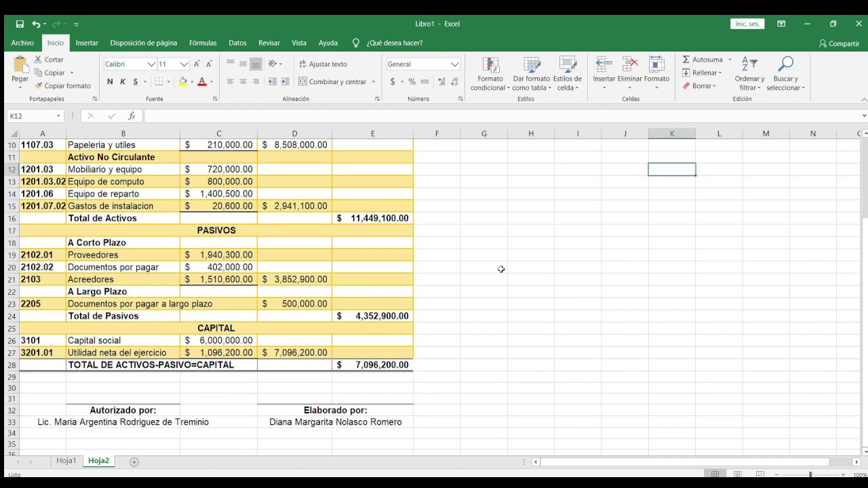Open the borders dropdown
This screenshot has height=488, width=868.
[168, 82]
